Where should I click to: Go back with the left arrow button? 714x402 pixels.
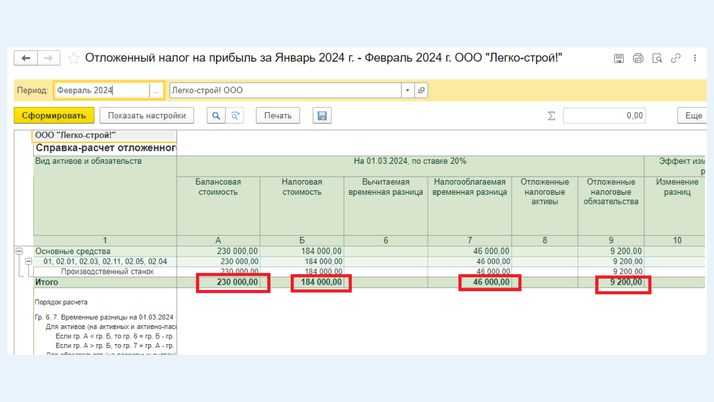point(26,58)
